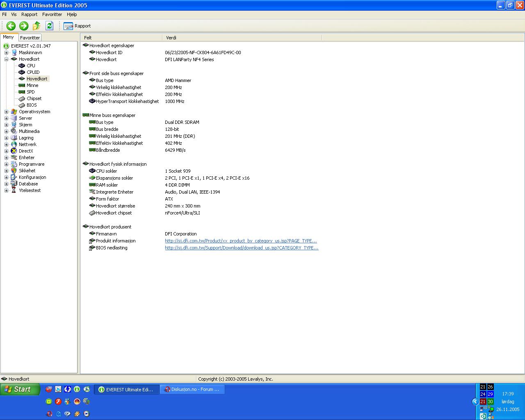Open the Hjelp menu
The width and height of the screenshot is (525, 420).
[x=72, y=14]
